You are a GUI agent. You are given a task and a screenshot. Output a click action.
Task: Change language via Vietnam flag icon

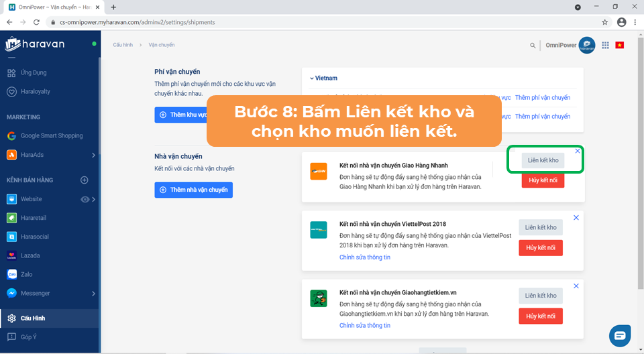[620, 45]
